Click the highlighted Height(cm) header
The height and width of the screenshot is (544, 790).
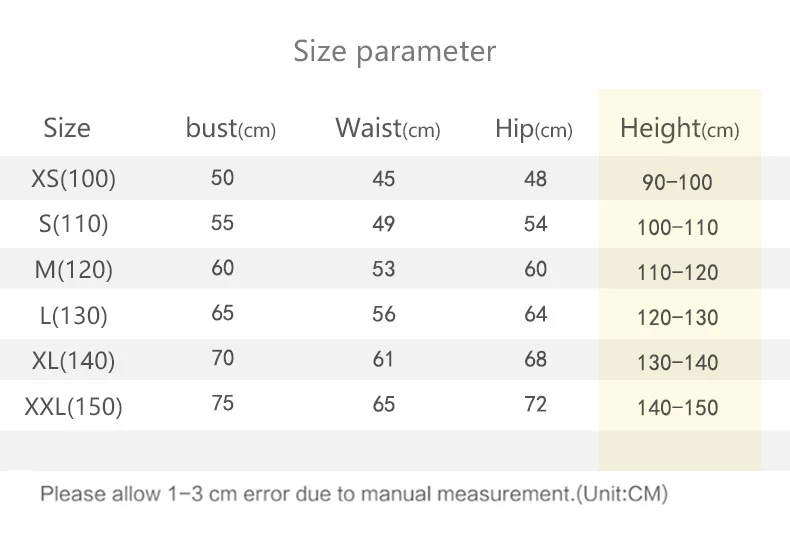[x=680, y=128]
